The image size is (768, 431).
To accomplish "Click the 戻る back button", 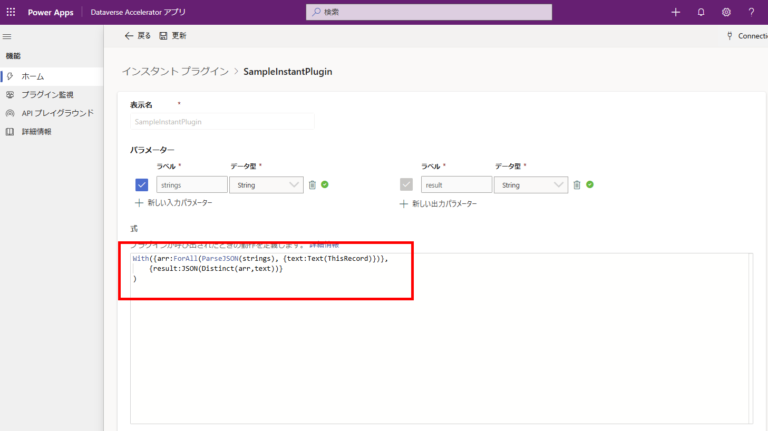I will pos(137,35).
